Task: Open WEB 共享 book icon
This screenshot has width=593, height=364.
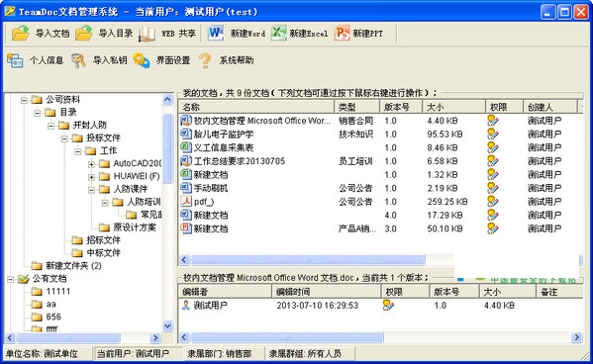Action: click(x=148, y=34)
